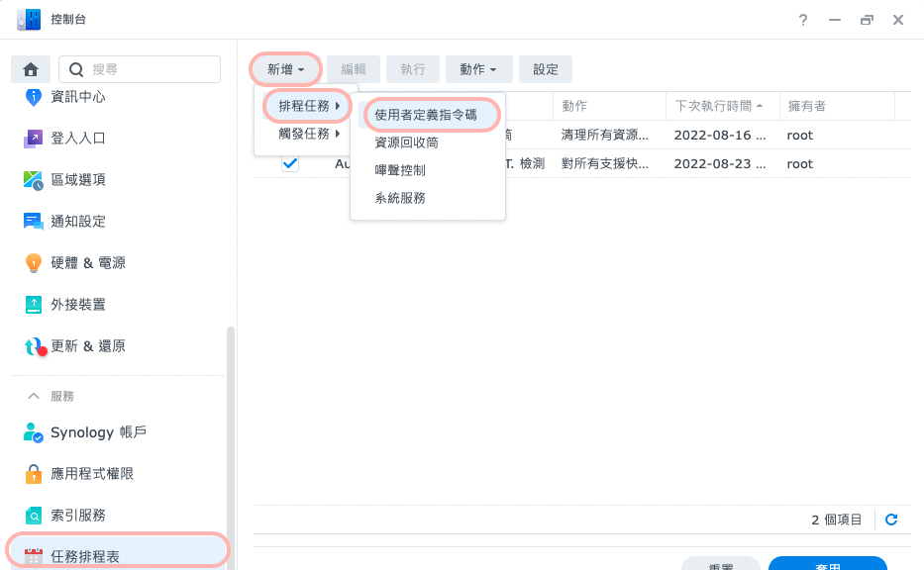Screen dimensions: 924x570
Task: Open 登入入口 login portal icon
Action: click(34, 139)
